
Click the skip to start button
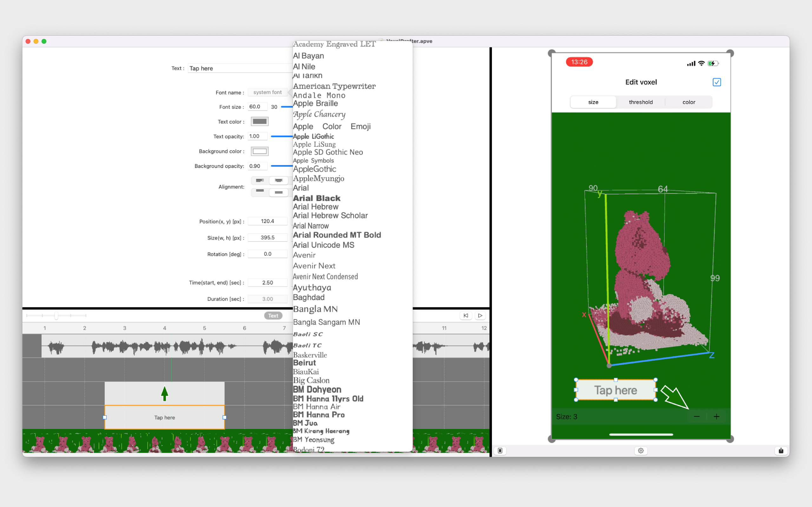pos(466,316)
